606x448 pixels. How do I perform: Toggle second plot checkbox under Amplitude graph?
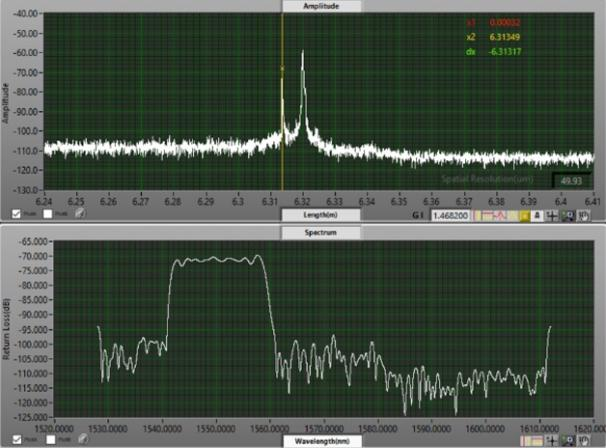tap(48, 213)
